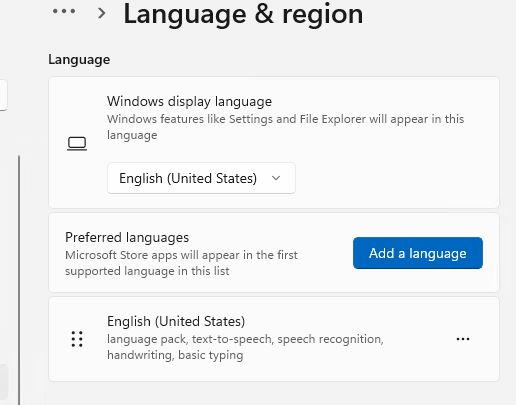The image size is (516, 405).
Task: Click the laptop display language icon
Action: click(x=77, y=144)
